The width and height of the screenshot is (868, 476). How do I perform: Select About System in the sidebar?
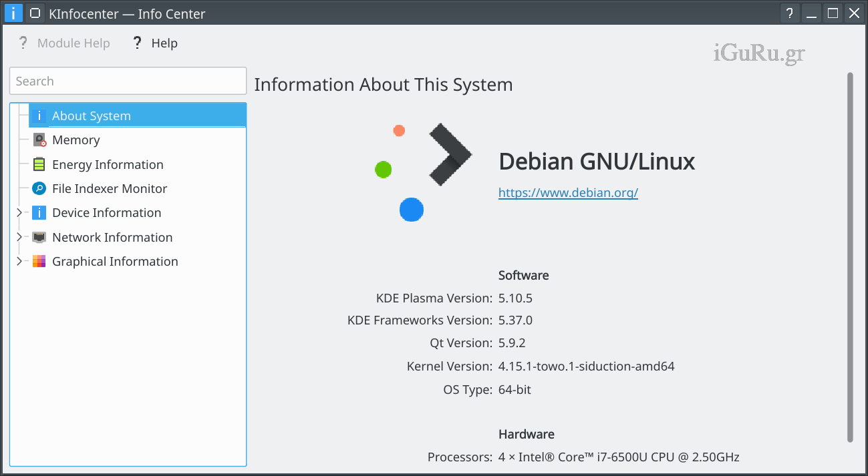point(137,115)
